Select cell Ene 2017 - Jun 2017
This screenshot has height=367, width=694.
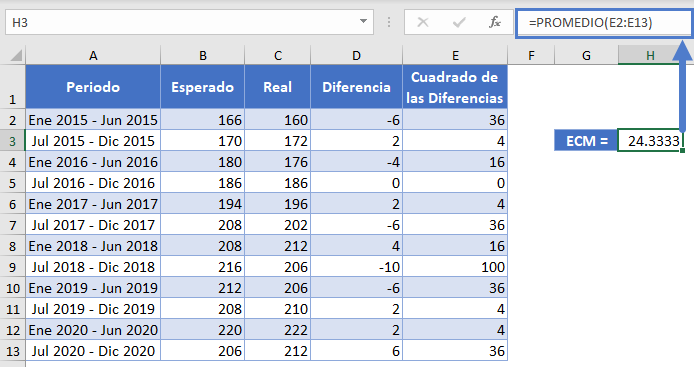tap(93, 204)
